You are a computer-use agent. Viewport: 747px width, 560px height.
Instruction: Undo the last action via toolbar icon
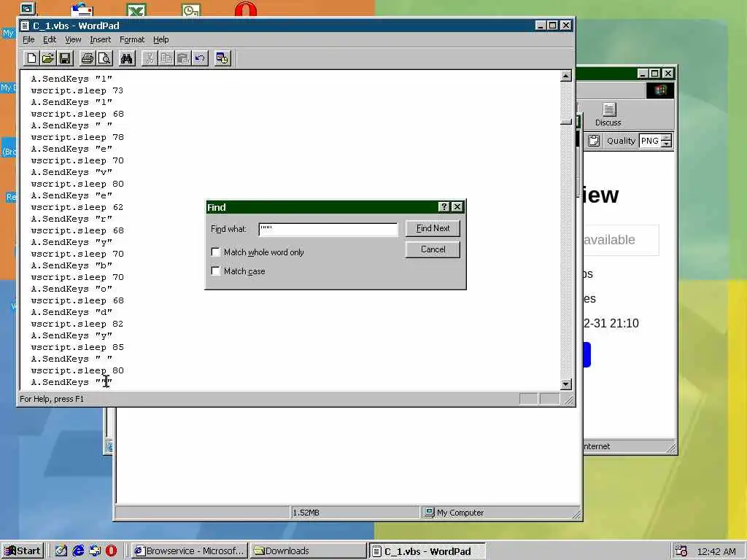coord(200,58)
